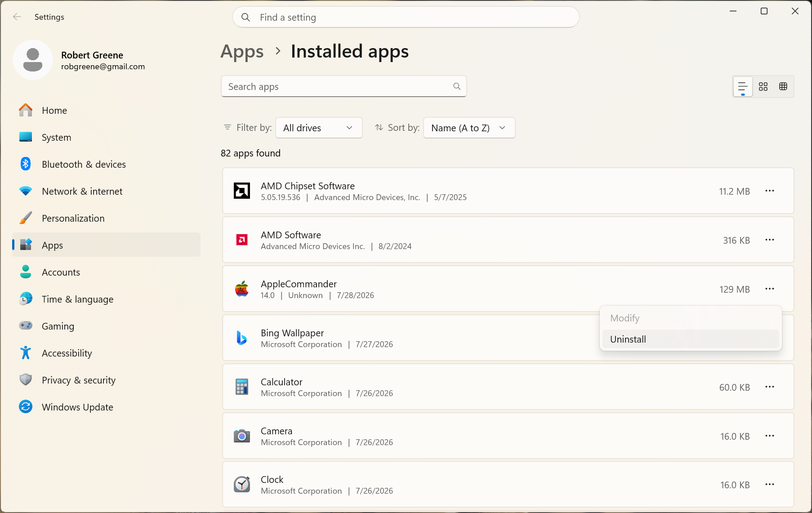812x513 pixels.
Task: Open Privacy & security settings
Action: pyautogui.click(x=106, y=380)
